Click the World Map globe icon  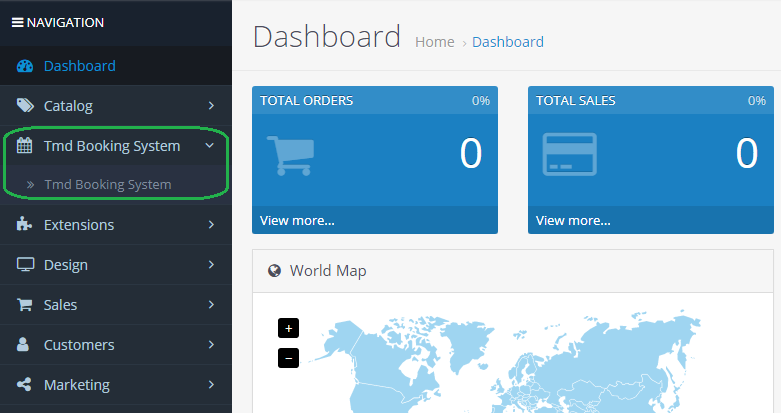click(x=274, y=271)
